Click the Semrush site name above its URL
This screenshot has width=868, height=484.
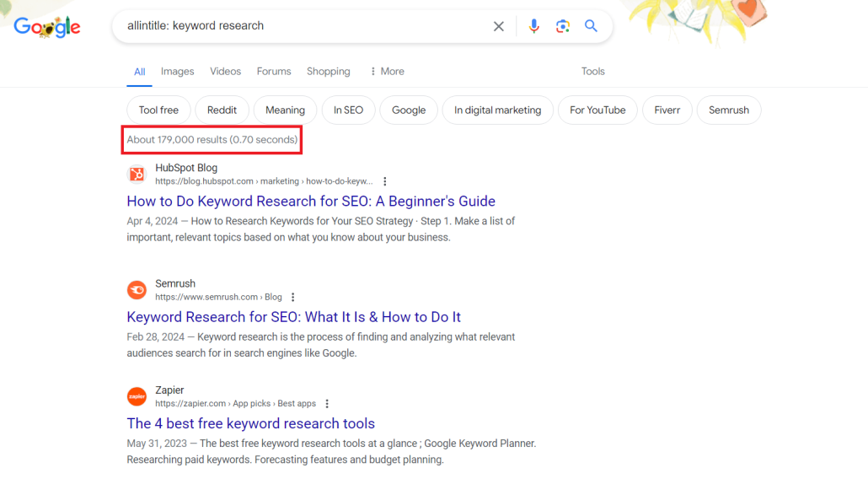tap(175, 283)
